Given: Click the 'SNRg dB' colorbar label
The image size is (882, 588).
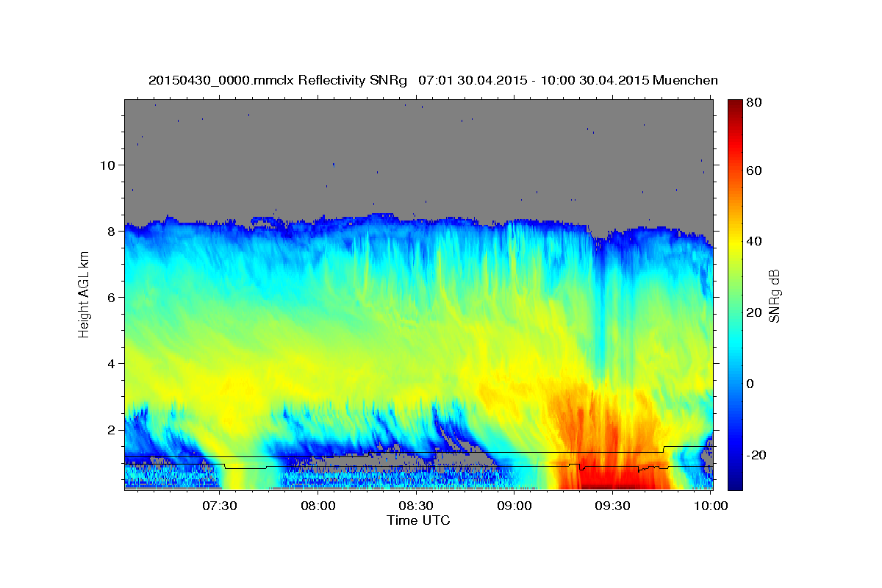Looking at the screenshot, I should click(774, 295).
